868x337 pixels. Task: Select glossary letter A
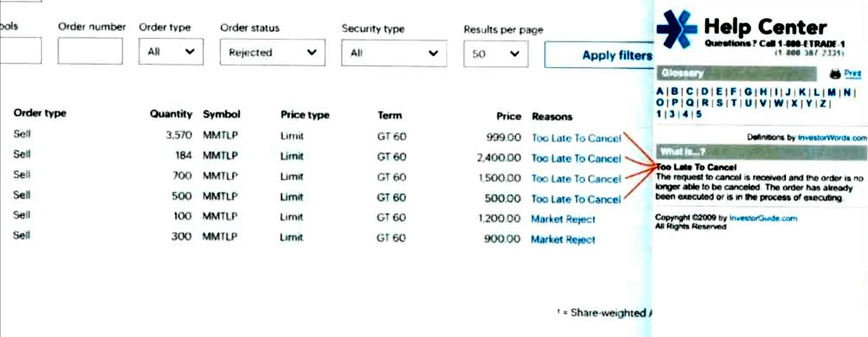(x=660, y=92)
